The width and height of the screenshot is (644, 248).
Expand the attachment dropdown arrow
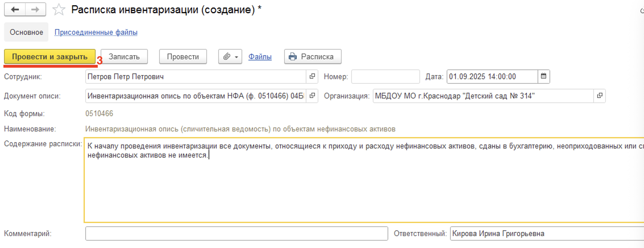tap(236, 57)
